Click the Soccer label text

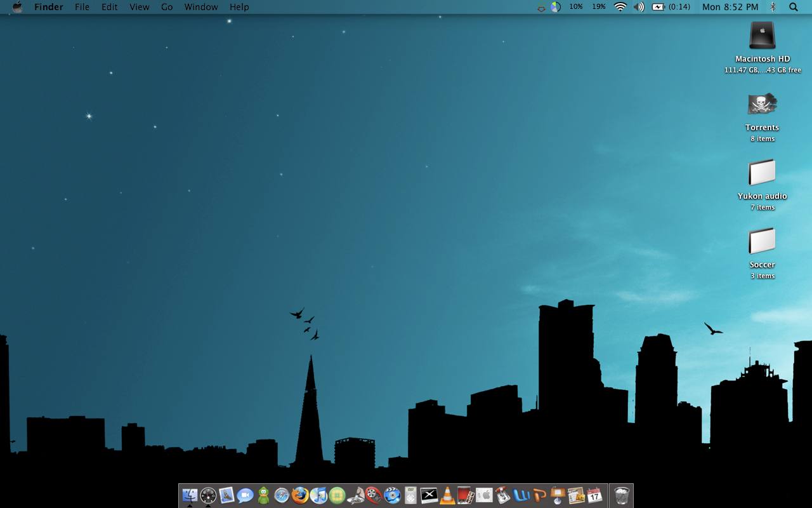pos(762,265)
